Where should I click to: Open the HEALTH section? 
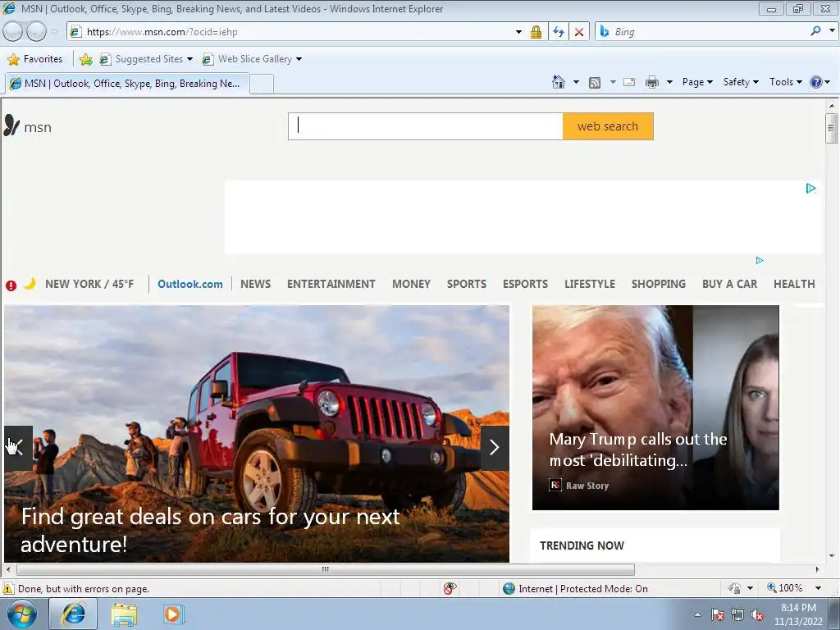click(x=794, y=284)
